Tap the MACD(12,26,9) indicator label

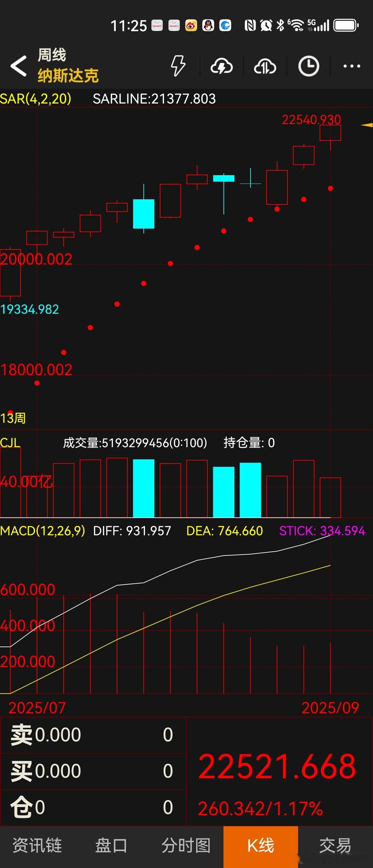click(42, 531)
